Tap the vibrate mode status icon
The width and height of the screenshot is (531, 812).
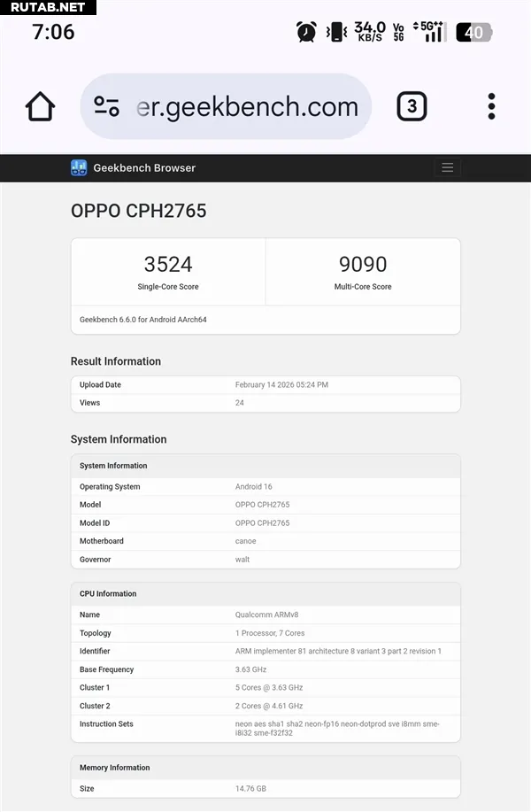tap(336, 33)
